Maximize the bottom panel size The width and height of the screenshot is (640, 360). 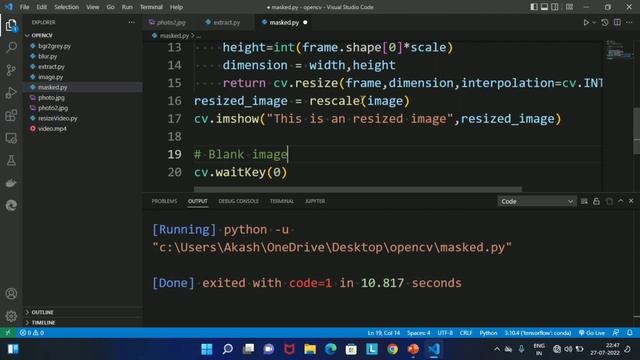tap(621, 201)
